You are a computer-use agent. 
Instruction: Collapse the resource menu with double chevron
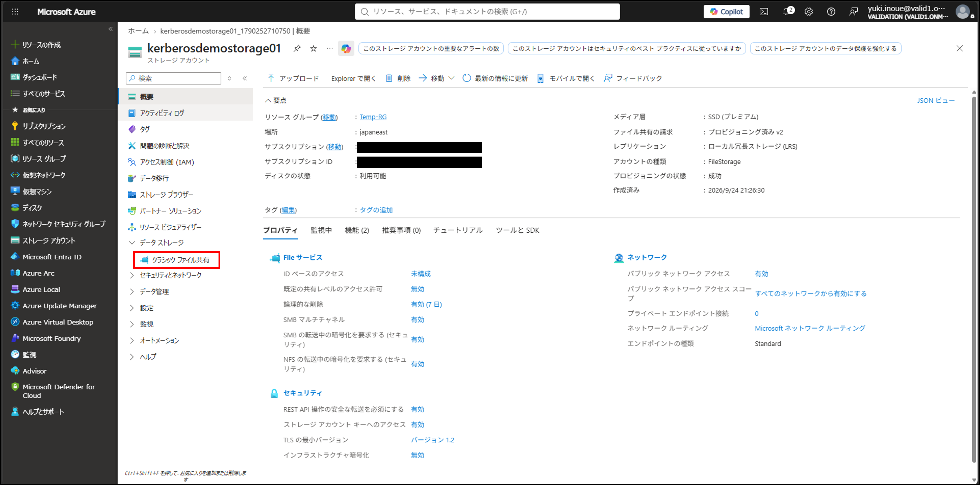coord(245,78)
